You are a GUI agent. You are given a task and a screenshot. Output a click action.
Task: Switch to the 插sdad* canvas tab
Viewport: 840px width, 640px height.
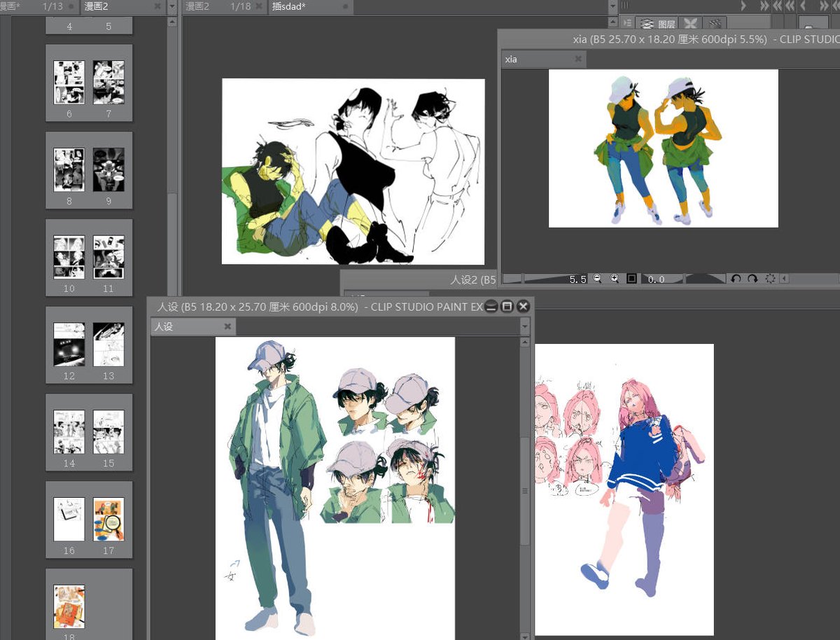point(311,7)
